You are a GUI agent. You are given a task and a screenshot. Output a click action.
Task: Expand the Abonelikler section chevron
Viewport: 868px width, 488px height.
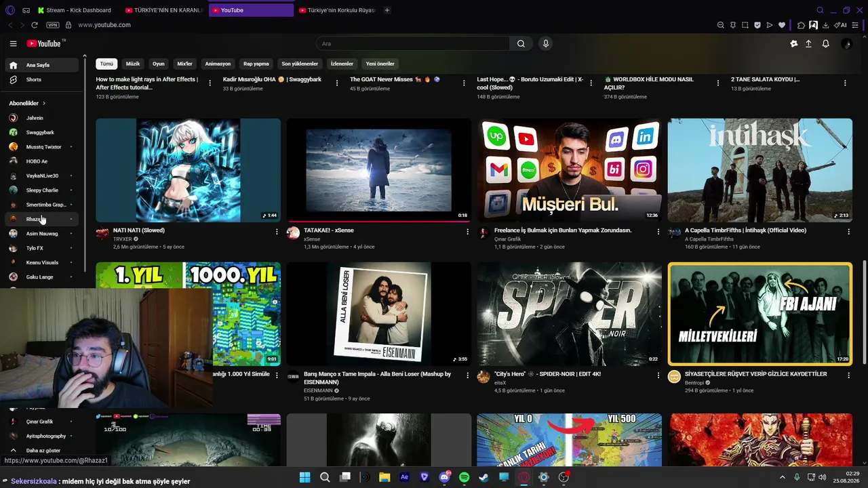44,103
